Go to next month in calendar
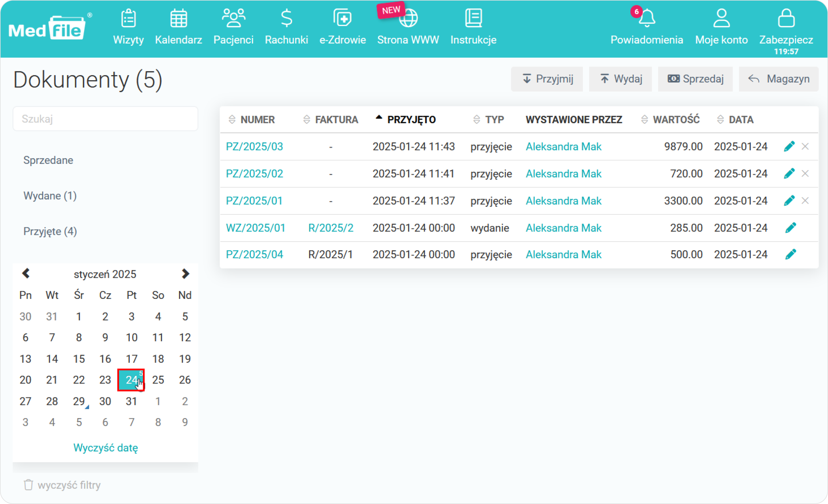 [x=185, y=274]
